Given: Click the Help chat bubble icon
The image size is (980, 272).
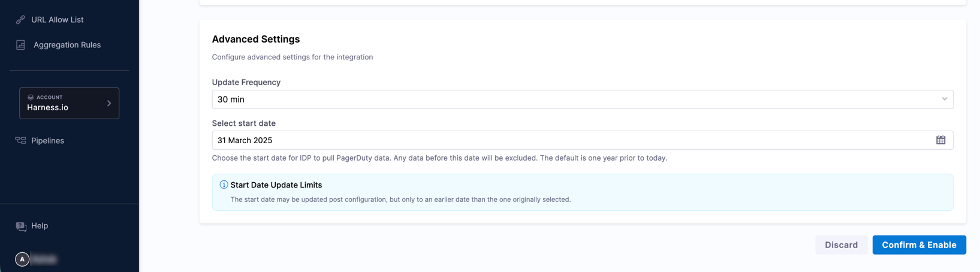Looking at the screenshot, I should pyautogui.click(x=21, y=226).
